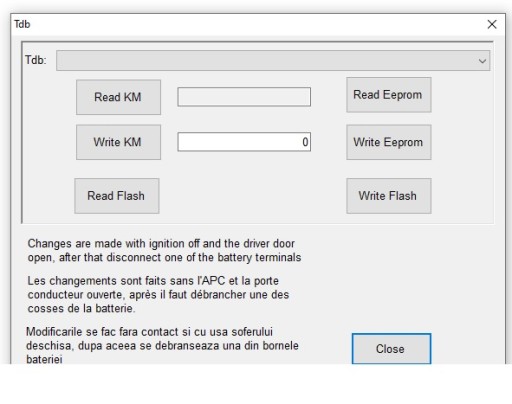Viewport: 512px width, 404px height.
Task: Click the "battery terminals" line of text
Action: point(164,257)
